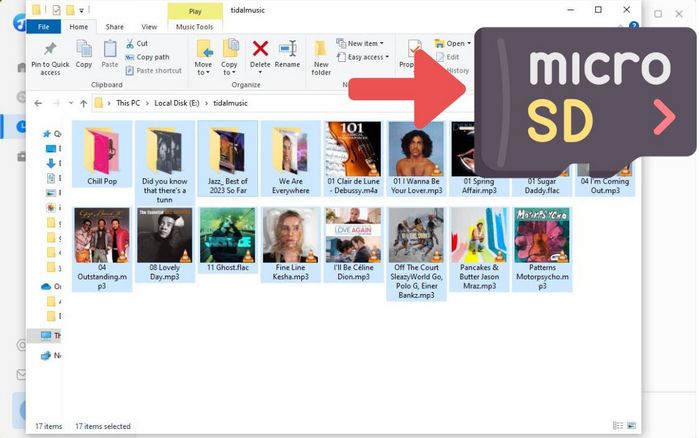The image size is (700, 438).
Task: Click This PC in address bar
Action: 128,103
